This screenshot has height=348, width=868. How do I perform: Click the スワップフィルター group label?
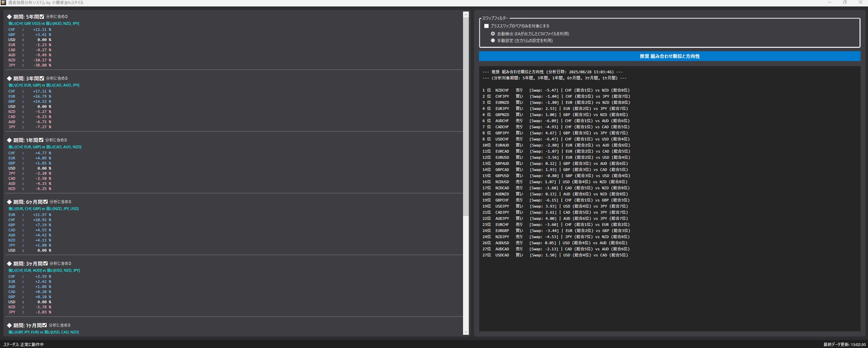coord(495,18)
